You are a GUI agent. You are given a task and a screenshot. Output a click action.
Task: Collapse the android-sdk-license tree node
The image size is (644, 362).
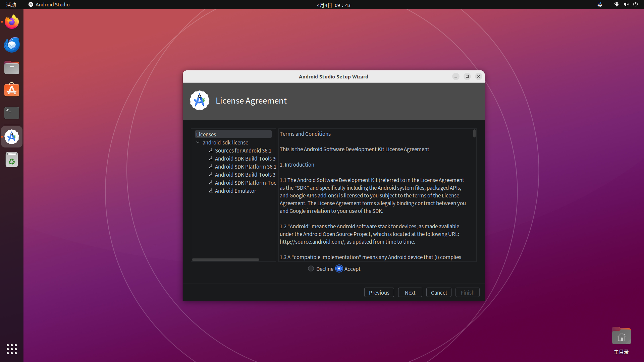click(x=198, y=142)
